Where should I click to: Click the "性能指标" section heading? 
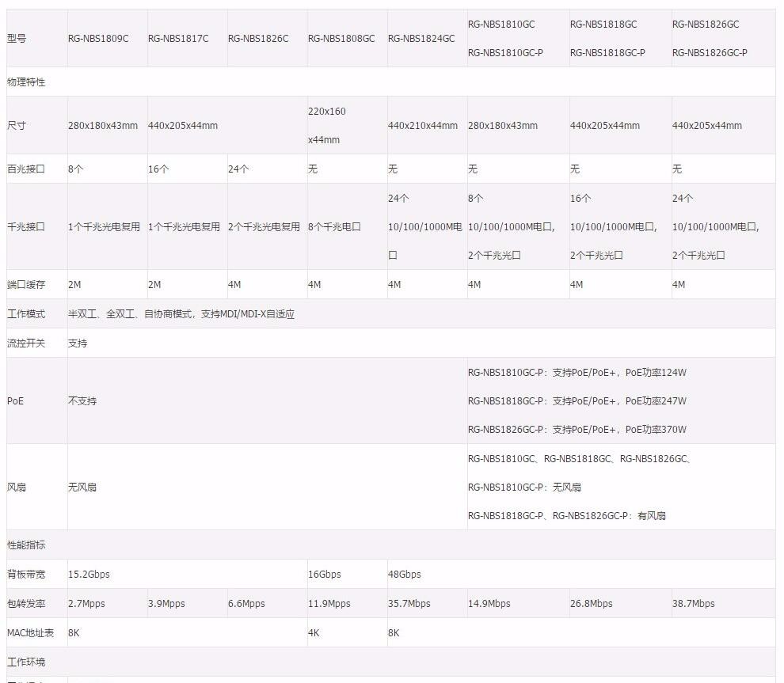point(26,545)
